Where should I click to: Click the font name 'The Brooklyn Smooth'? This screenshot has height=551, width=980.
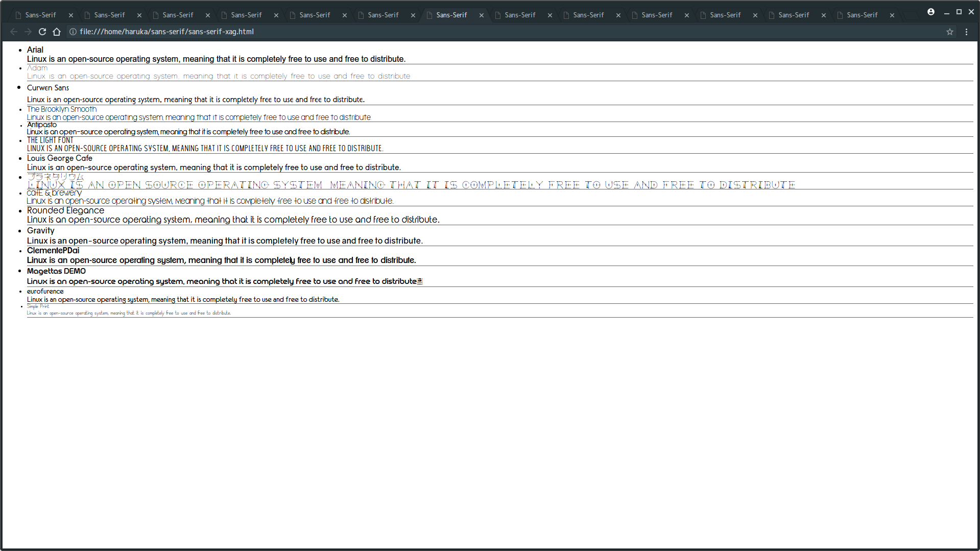62,109
